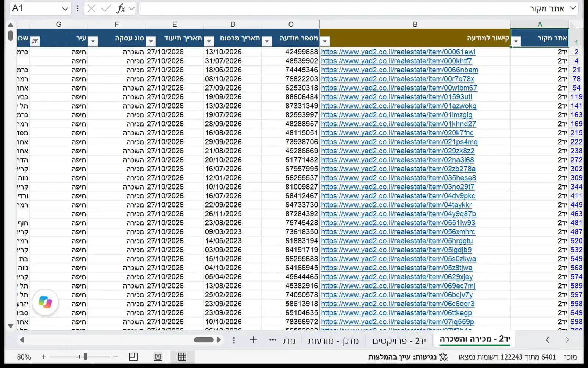
Task: Click the confirm checkmark formula icon
Action: click(106, 8)
